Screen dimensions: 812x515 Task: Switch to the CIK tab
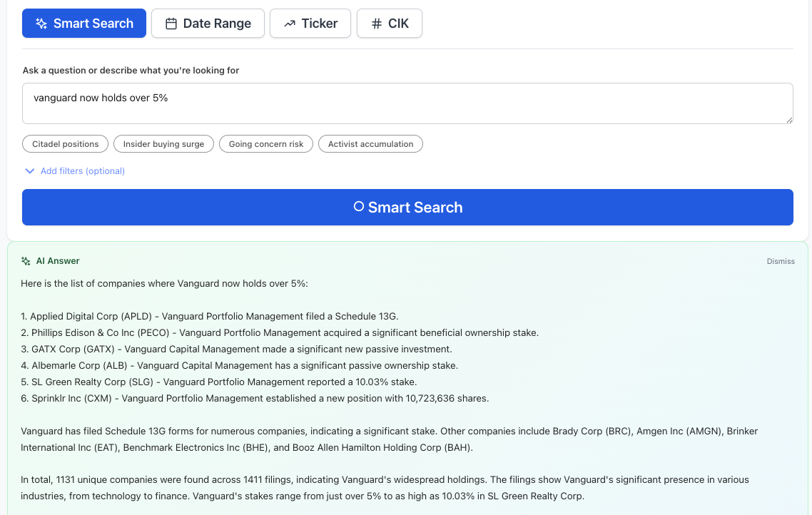tap(390, 24)
